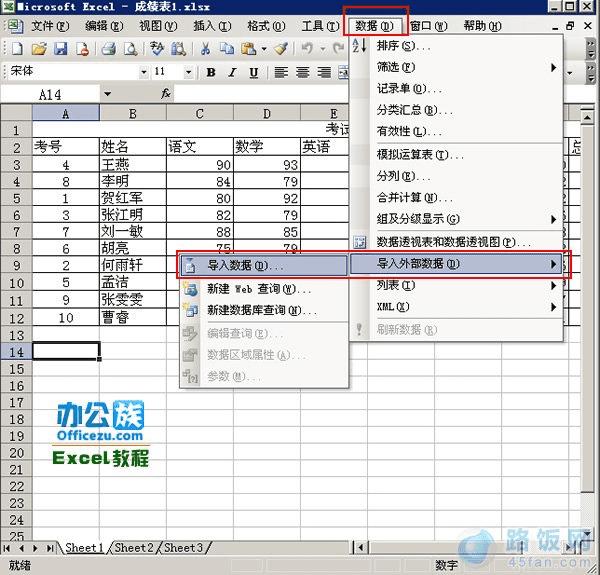Click the formula bar input field
This screenshot has width=600, height=575.
(262, 94)
